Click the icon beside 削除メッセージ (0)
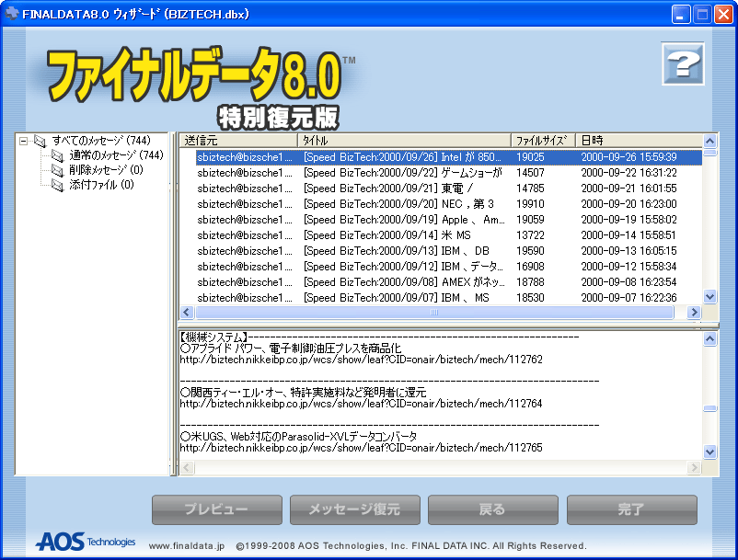Screen dimensions: 738x560 point(57,170)
